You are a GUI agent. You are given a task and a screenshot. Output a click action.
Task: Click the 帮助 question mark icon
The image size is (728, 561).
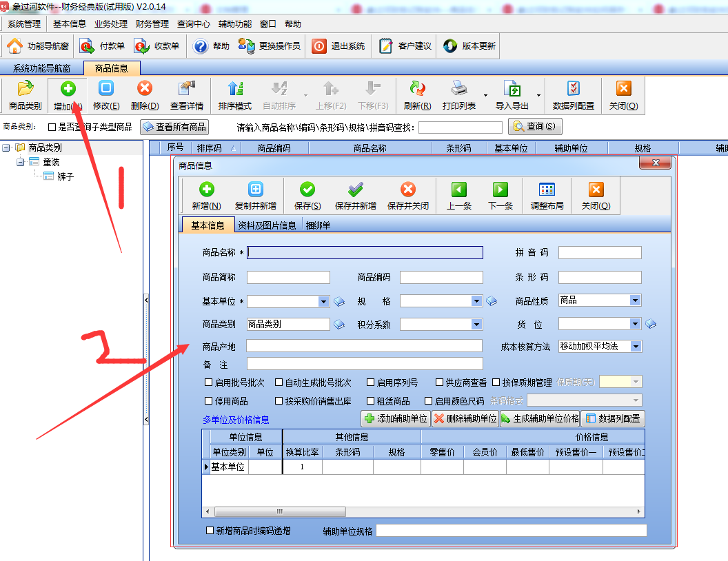pos(201,46)
